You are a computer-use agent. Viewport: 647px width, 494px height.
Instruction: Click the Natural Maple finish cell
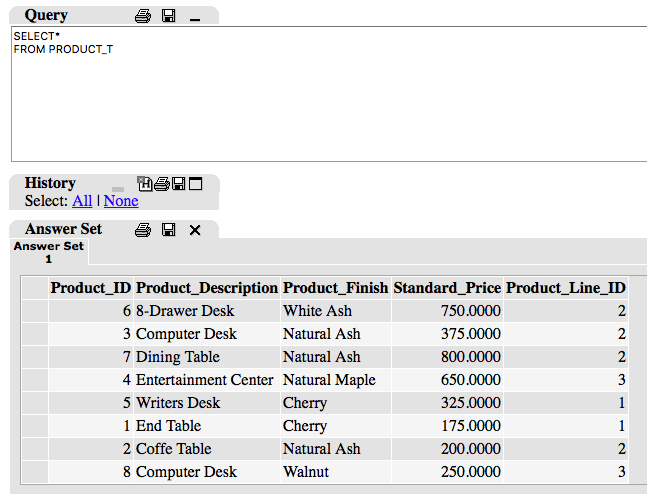pyautogui.click(x=335, y=380)
